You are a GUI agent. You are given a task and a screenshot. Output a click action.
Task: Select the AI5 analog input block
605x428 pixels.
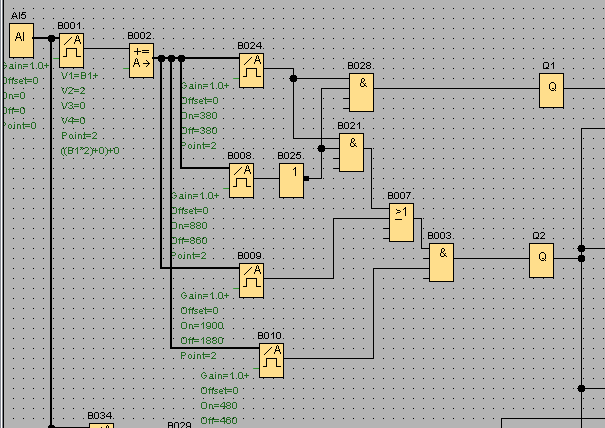click(21, 41)
